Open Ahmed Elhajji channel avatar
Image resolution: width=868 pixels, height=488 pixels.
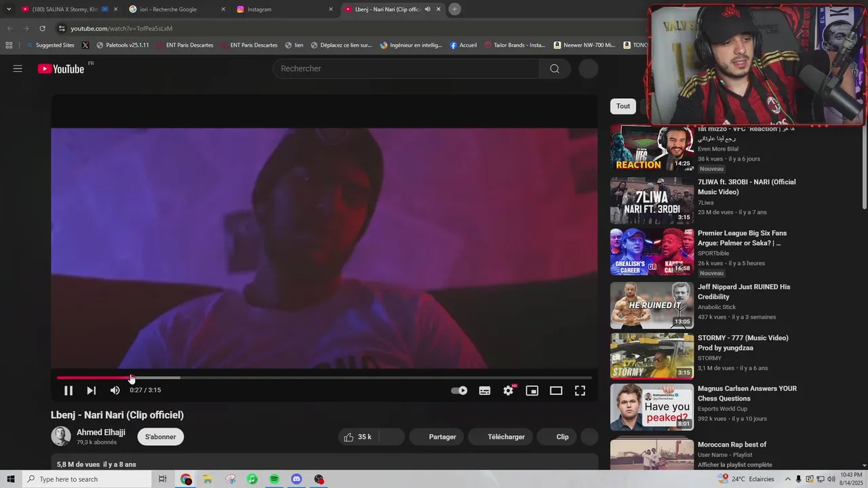[x=61, y=436]
